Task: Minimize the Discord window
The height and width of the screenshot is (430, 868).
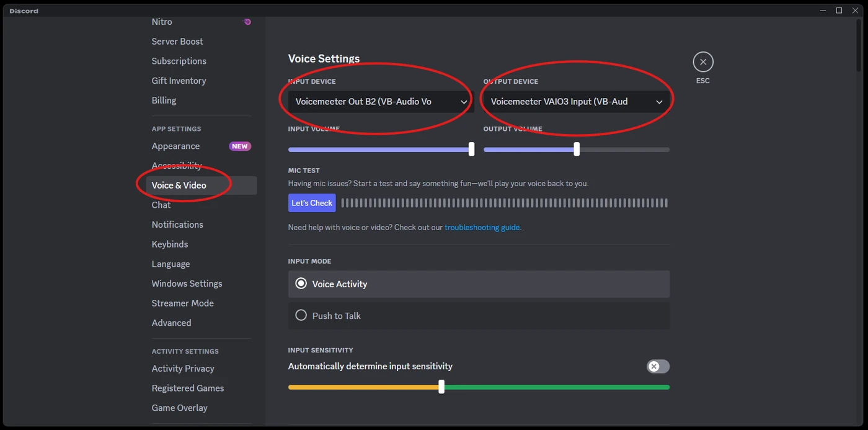Action: 823,11
